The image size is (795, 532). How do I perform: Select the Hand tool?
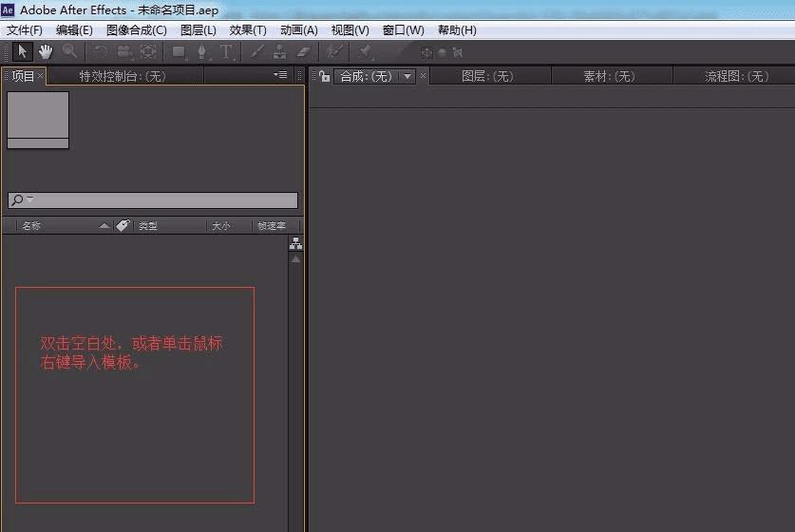click(46, 51)
